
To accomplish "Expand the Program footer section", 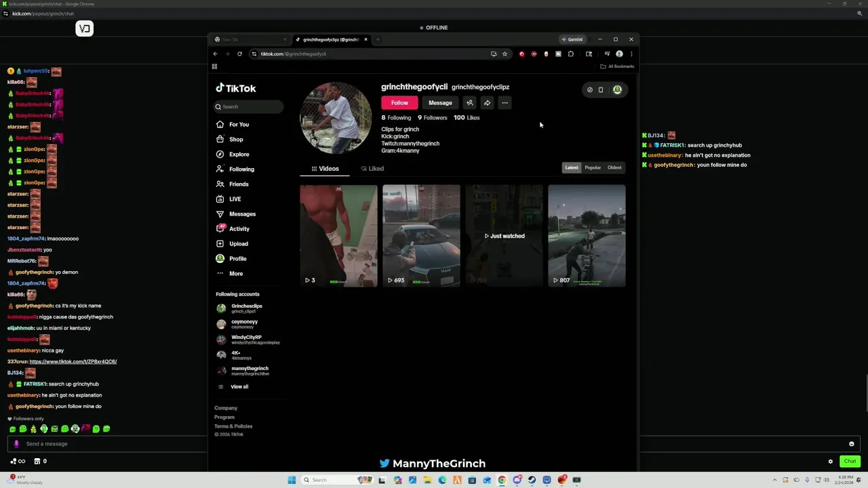I will click(x=224, y=418).
